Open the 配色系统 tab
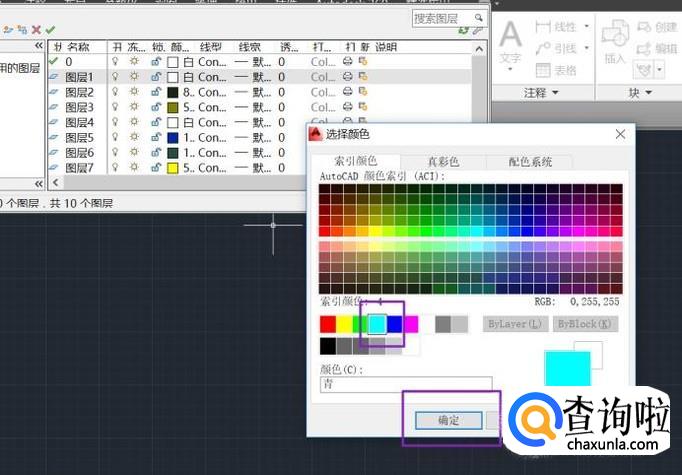The width and height of the screenshot is (682, 475). point(529,161)
